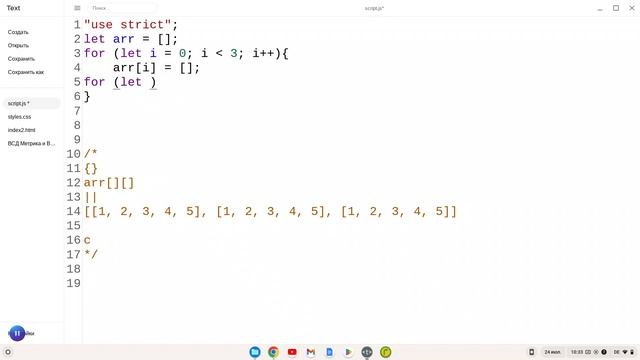Minimize the Text editor window

click(x=600, y=8)
